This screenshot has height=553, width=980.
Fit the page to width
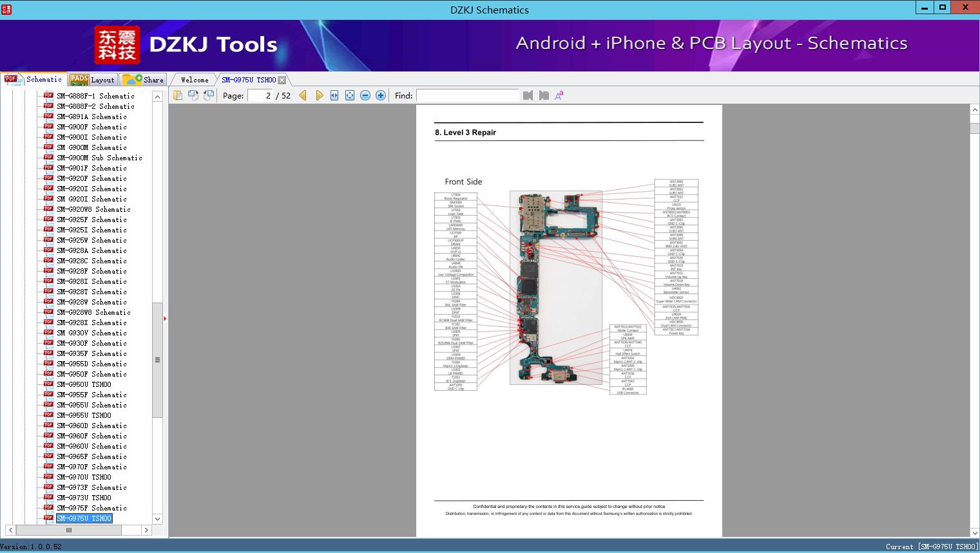[x=334, y=95]
